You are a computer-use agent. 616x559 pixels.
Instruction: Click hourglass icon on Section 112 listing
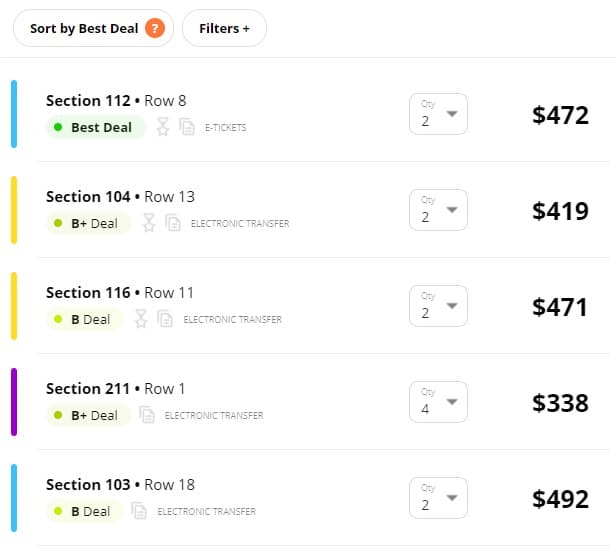pos(163,127)
